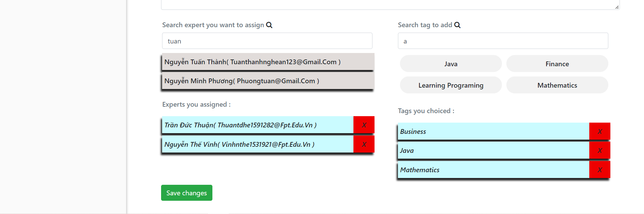Add the Mathematics tag suggestion

(557, 85)
